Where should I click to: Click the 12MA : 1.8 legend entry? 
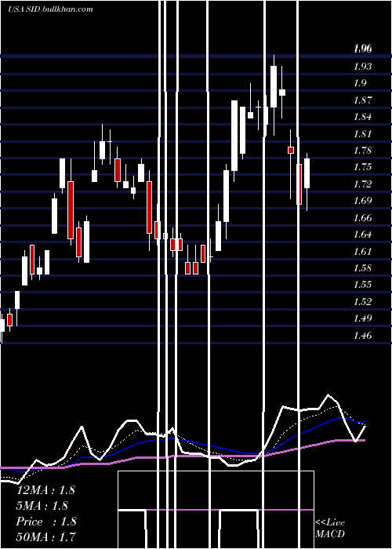45,490
